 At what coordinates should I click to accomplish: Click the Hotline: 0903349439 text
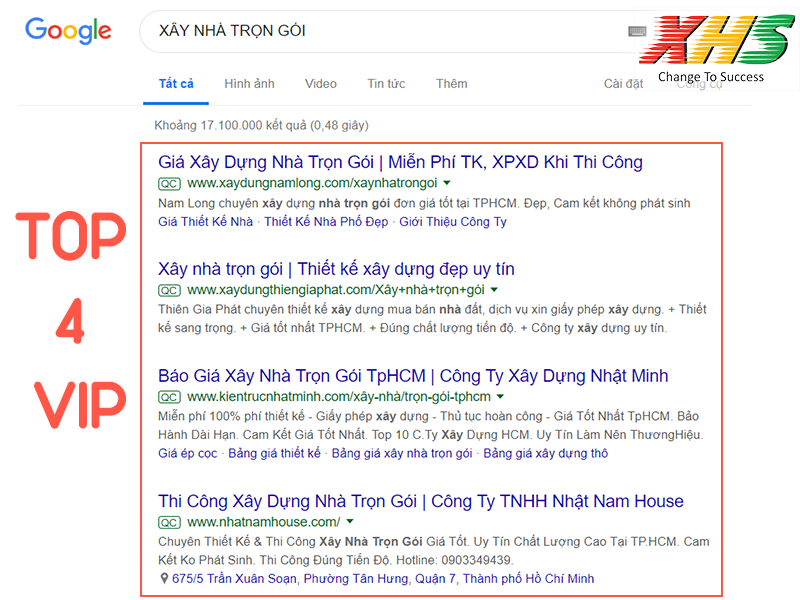point(454,560)
